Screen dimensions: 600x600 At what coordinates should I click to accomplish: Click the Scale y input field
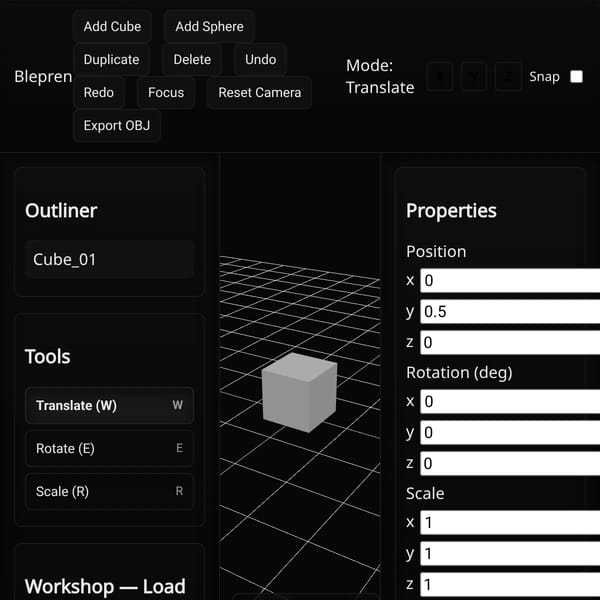[510, 553]
